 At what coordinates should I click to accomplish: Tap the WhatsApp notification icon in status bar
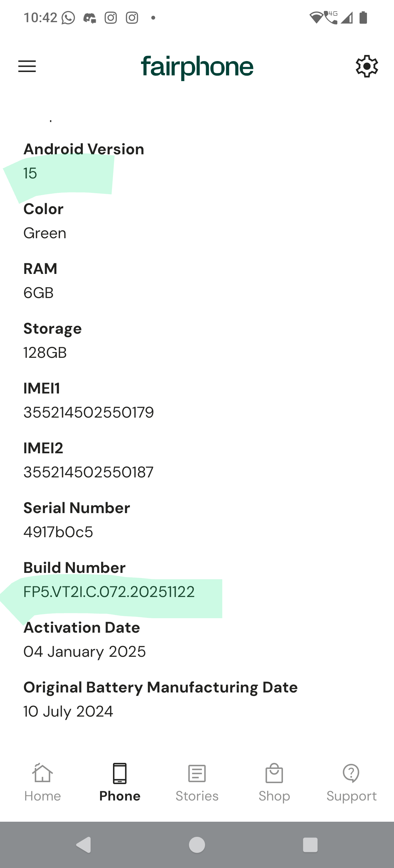pyautogui.click(x=68, y=18)
